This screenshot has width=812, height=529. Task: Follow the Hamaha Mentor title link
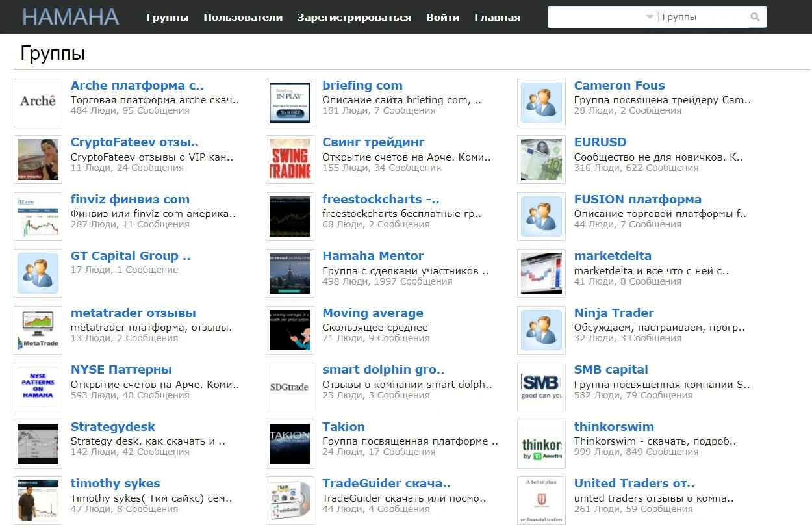click(373, 255)
